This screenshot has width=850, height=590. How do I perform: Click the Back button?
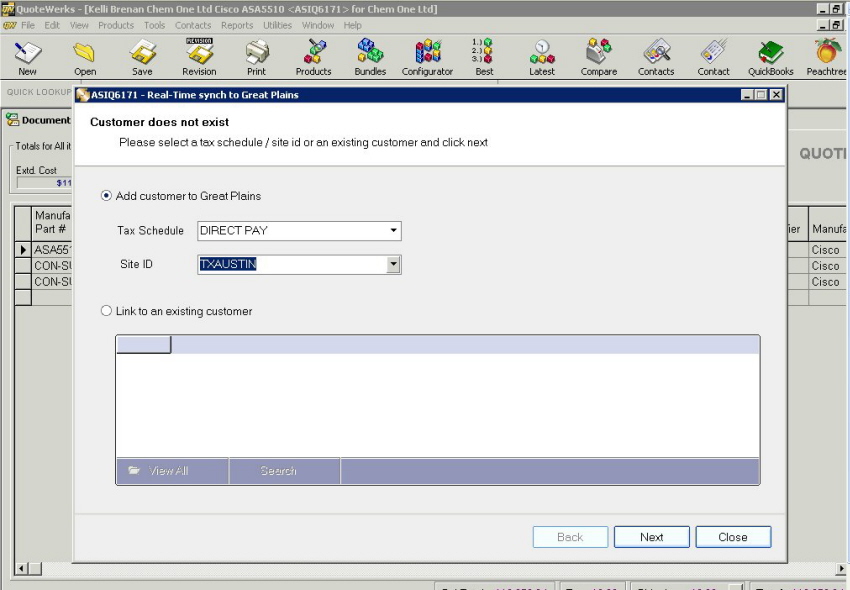[570, 537]
